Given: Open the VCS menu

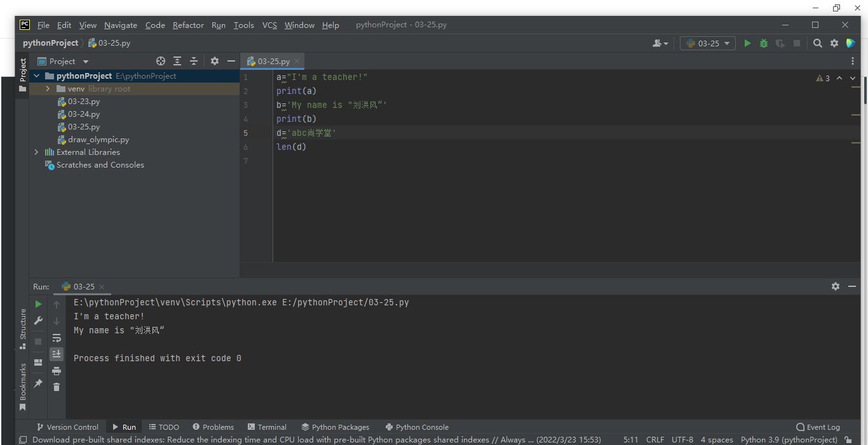Looking at the screenshot, I should coord(269,25).
